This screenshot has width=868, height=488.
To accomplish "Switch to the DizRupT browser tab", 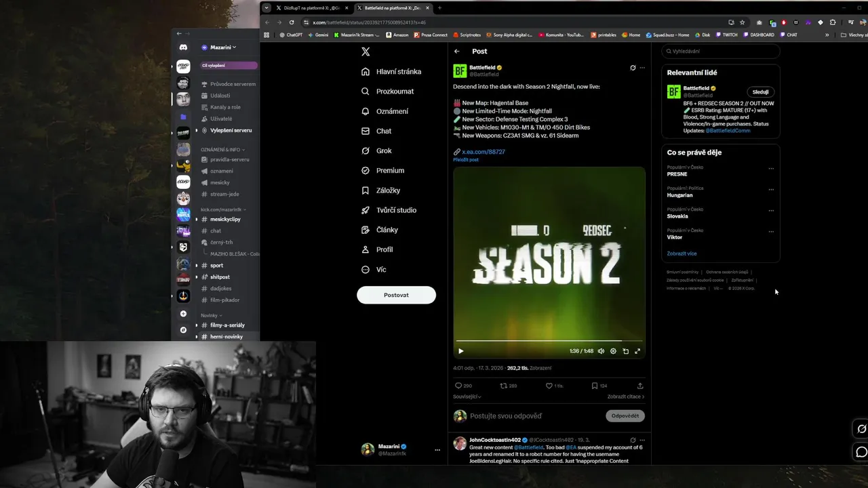I will point(312,8).
